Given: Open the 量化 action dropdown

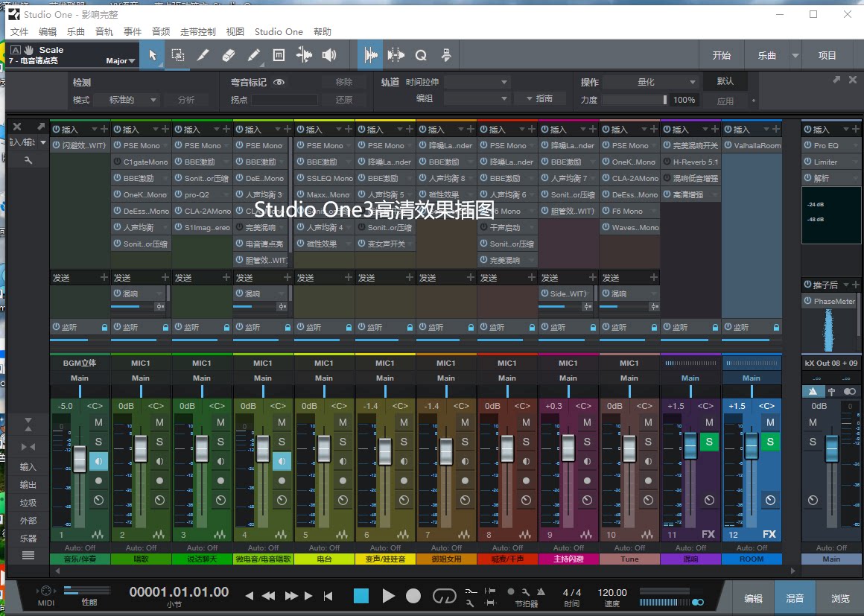Looking at the screenshot, I should coord(651,82).
